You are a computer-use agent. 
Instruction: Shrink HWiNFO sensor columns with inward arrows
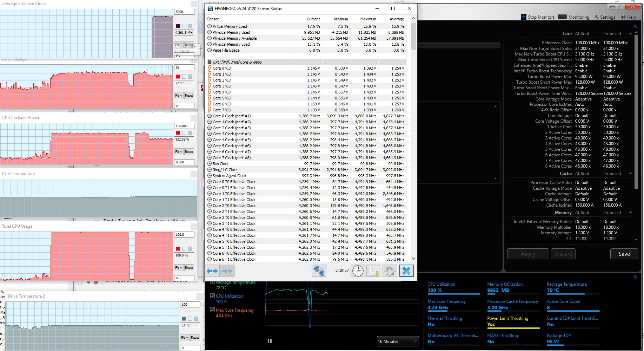click(227, 271)
